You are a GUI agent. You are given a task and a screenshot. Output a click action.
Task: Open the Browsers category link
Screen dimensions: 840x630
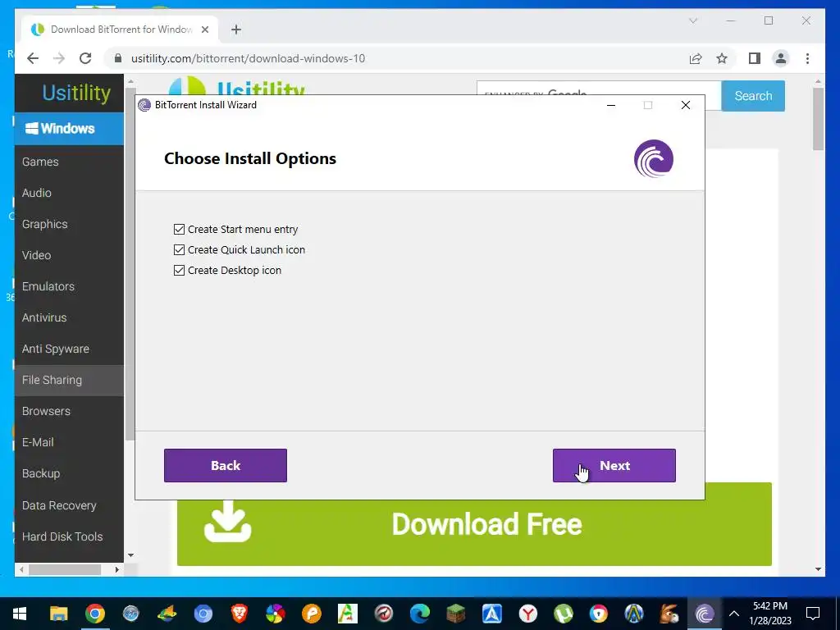coord(46,411)
